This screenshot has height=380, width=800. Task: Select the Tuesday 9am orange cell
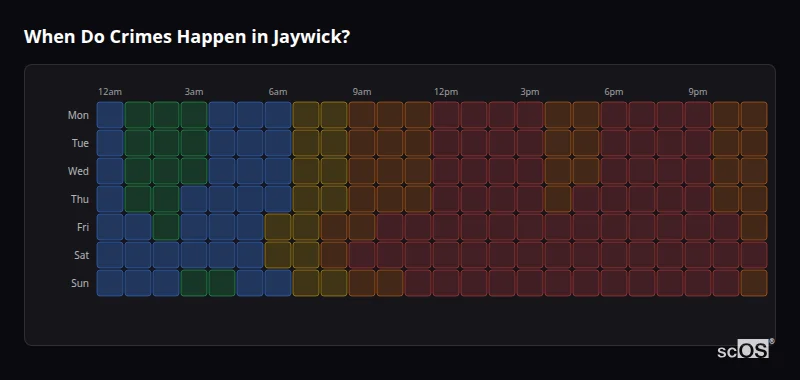[x=362, y=143]
